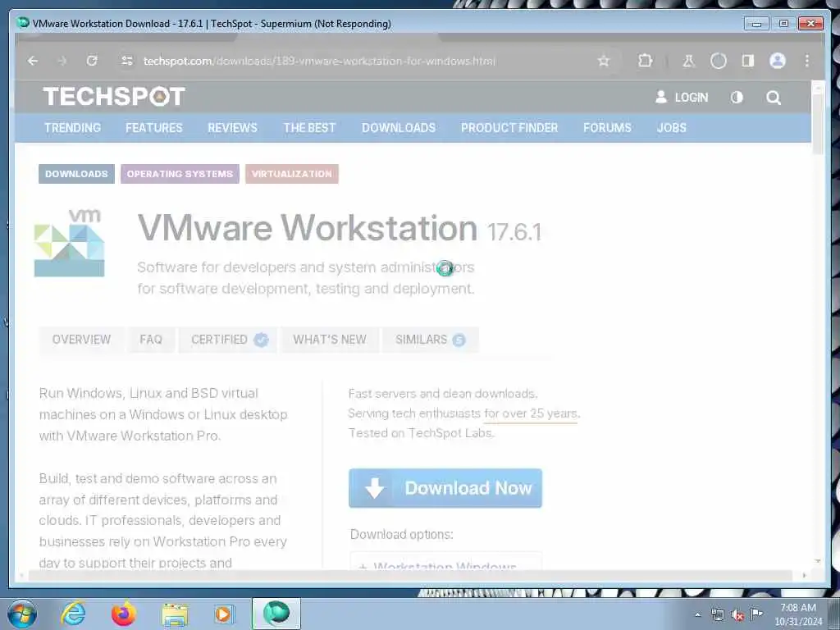This screenshot has width=840, height=630.
Task: Click the 'VMware Workstation' page heading
Action: coord(308,228)
